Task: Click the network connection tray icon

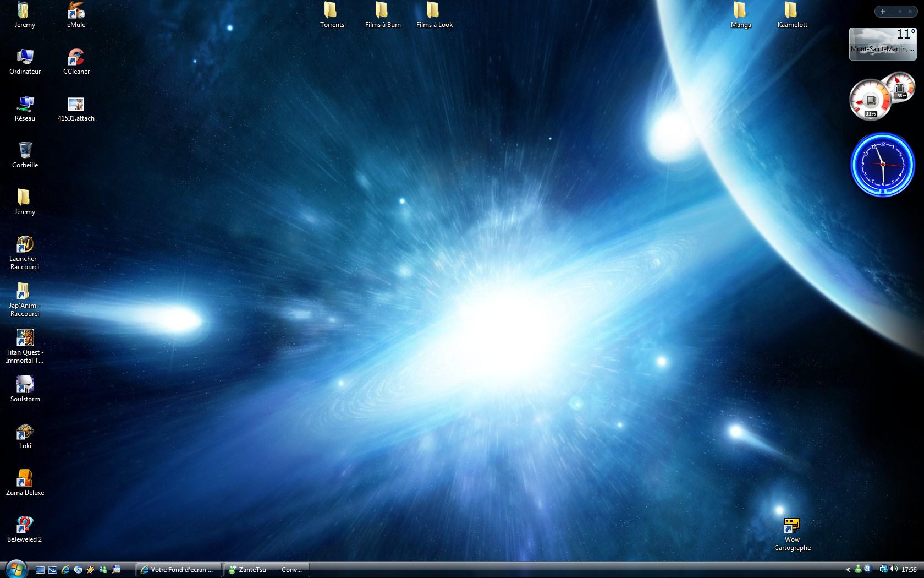Action: tap(883, 569)
